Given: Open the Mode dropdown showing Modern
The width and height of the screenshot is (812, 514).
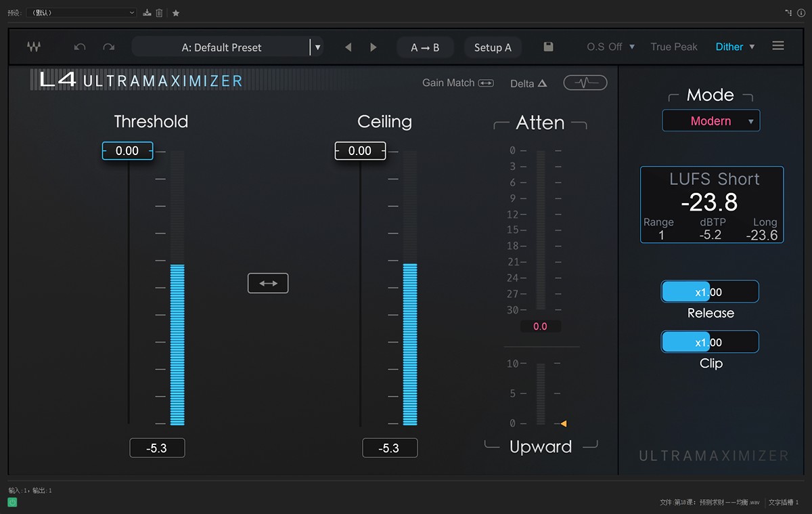Looking at the screenshot, I should [710, 121].
